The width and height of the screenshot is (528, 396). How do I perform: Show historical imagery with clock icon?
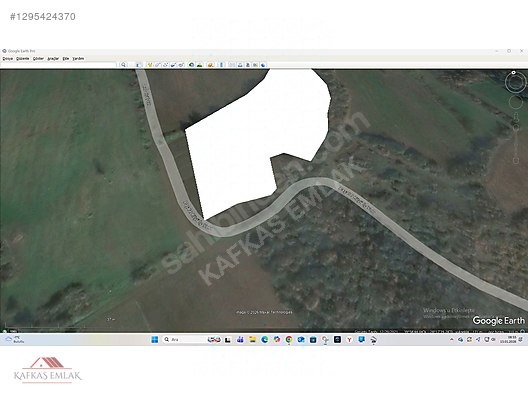(x=192, y=65)
